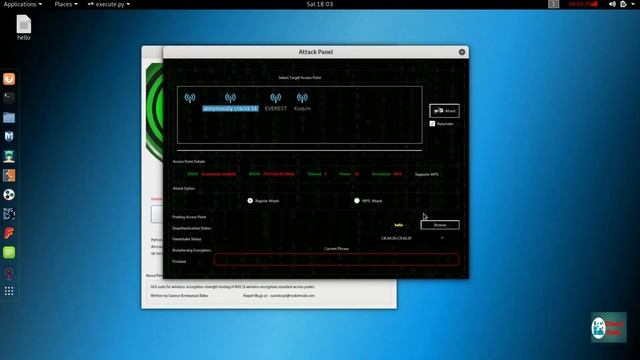Click the Sat 18:03 clock
The image size is (640, 360).
pyautogui.click(x=320, y=4)
